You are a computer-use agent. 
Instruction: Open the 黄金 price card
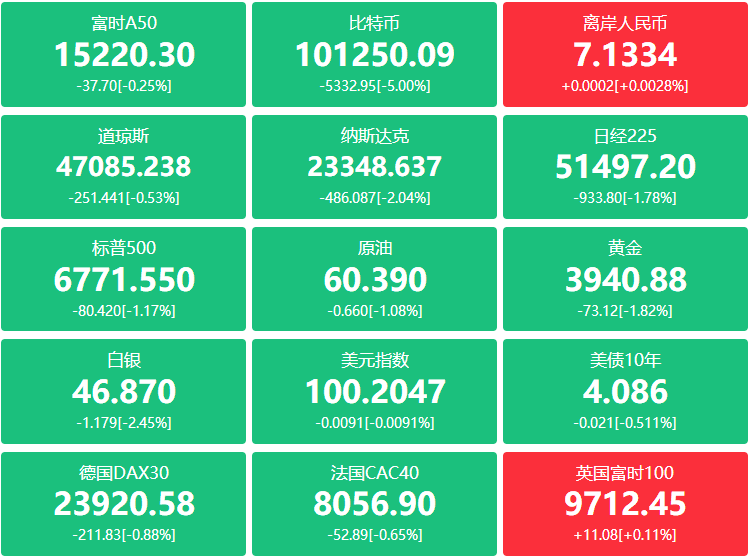point(625,278)
